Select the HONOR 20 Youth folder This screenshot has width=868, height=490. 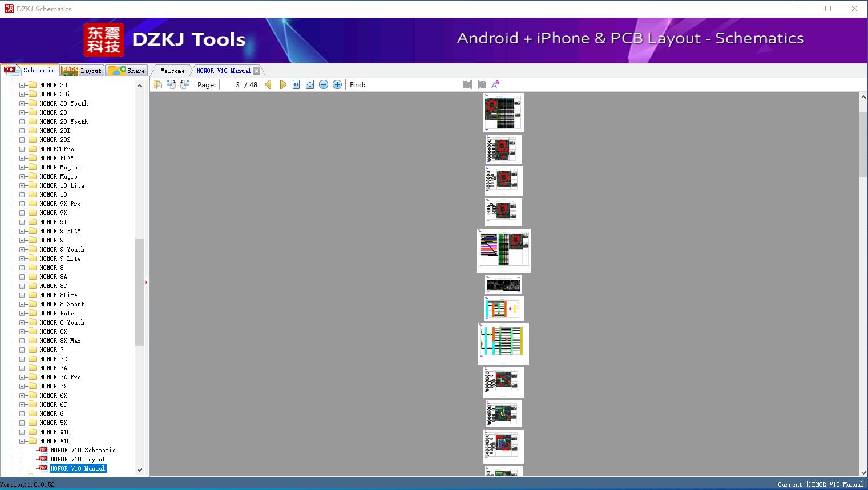[x=63, y=122]
